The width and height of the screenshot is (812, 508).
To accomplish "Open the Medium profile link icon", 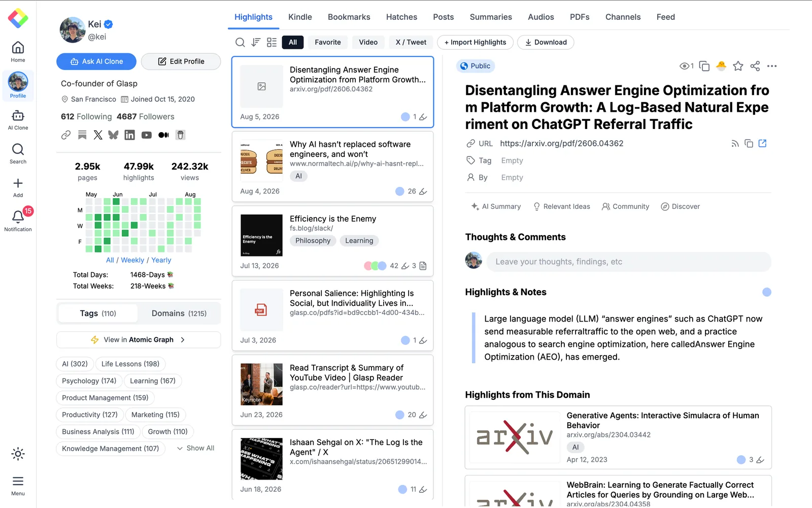I will [163, 135].
